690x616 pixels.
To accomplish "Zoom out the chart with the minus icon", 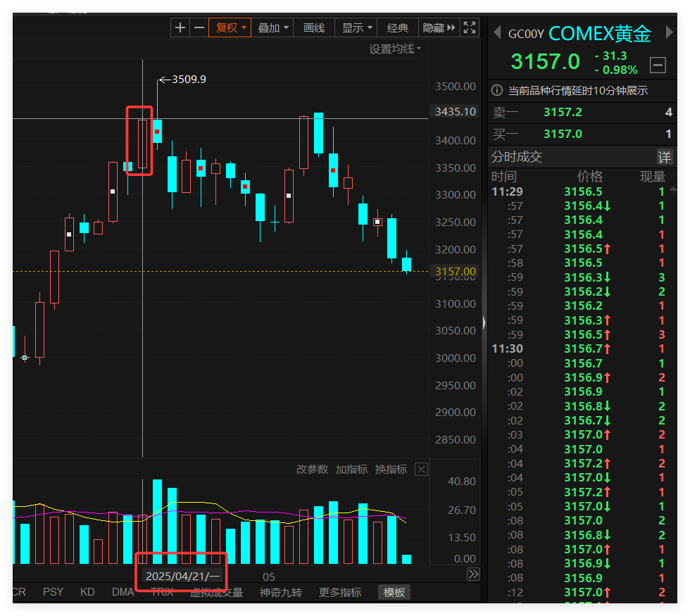I will point(199,27).
